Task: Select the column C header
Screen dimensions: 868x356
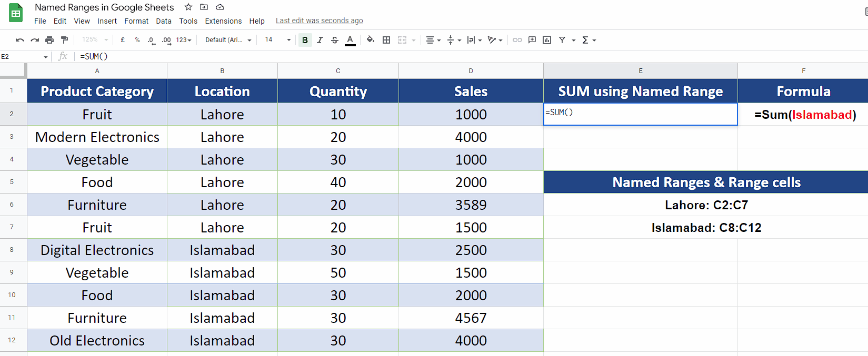Action: [338, 71]
